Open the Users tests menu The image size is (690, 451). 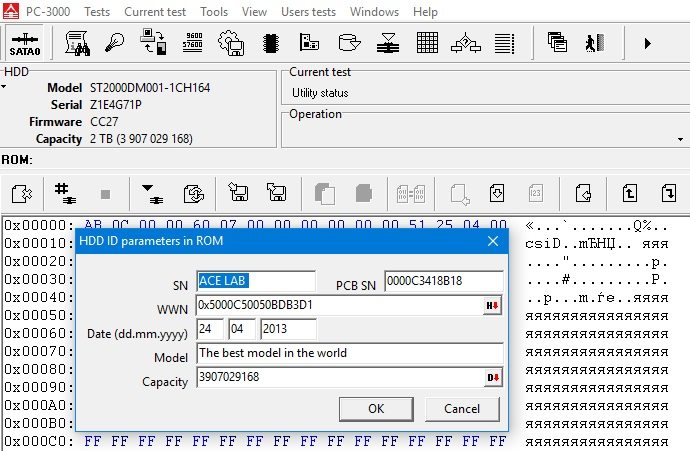coord(308,11)
